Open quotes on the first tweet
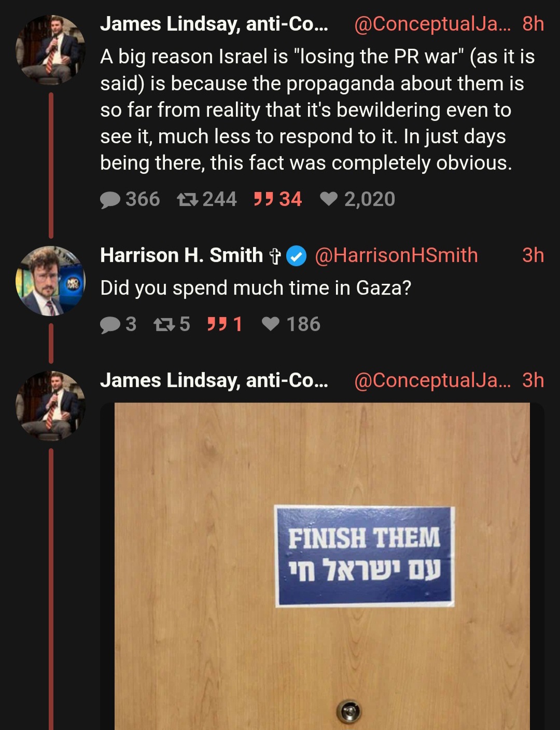The height and width of the screenshot is (730, 560). 277,199
